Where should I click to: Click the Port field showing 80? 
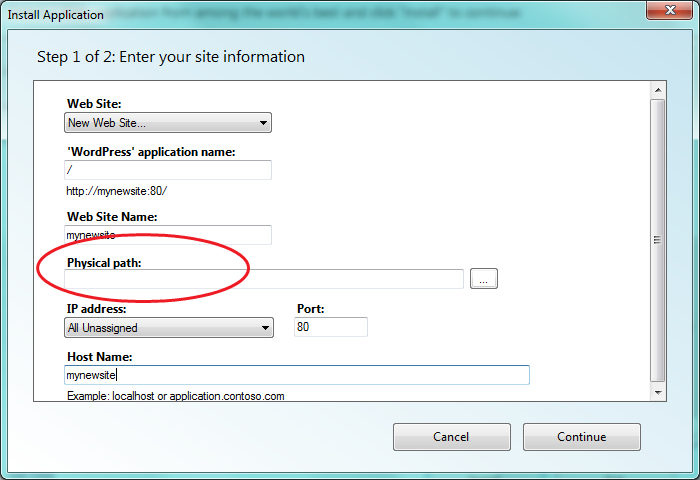[331, 327]
